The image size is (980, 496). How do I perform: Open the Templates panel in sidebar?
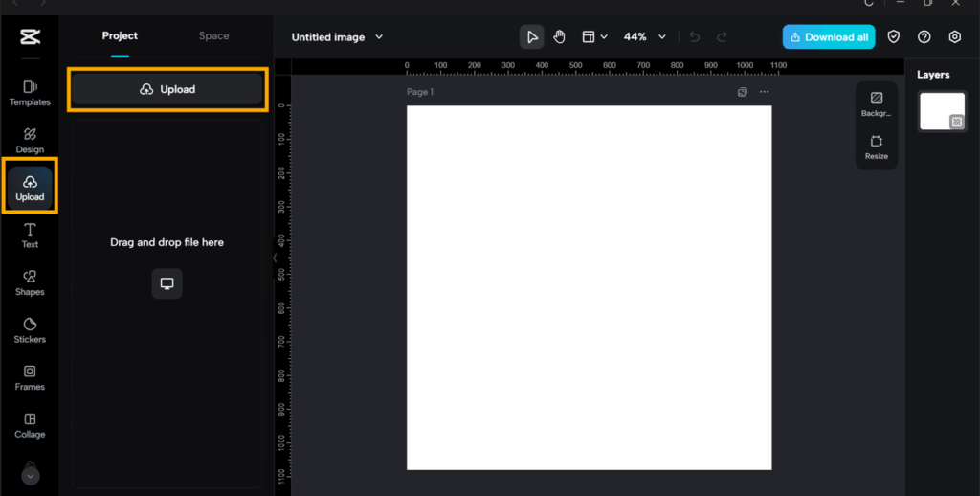coord(30,93)
